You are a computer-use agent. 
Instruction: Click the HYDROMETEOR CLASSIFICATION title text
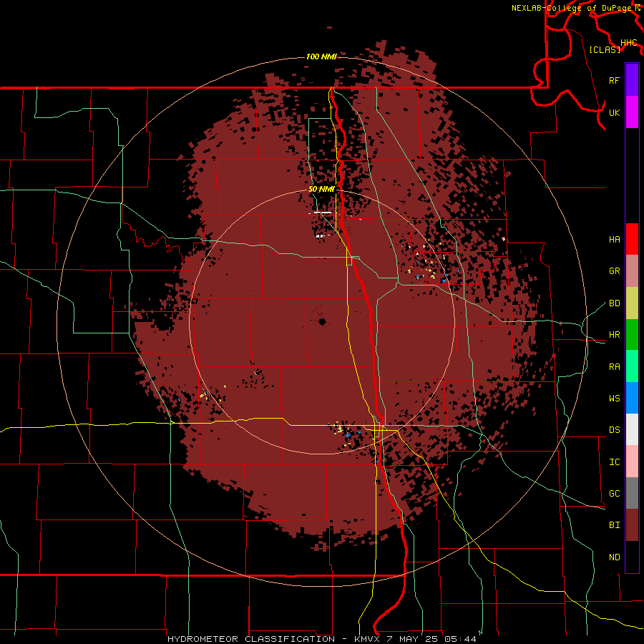pos(251,639)
